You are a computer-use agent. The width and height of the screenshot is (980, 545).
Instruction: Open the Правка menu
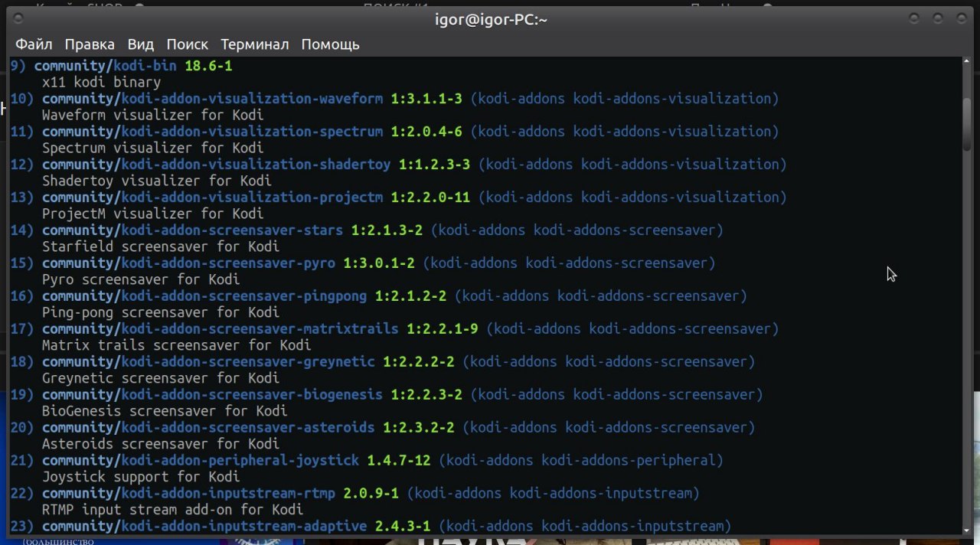click(x=90, y=44)
